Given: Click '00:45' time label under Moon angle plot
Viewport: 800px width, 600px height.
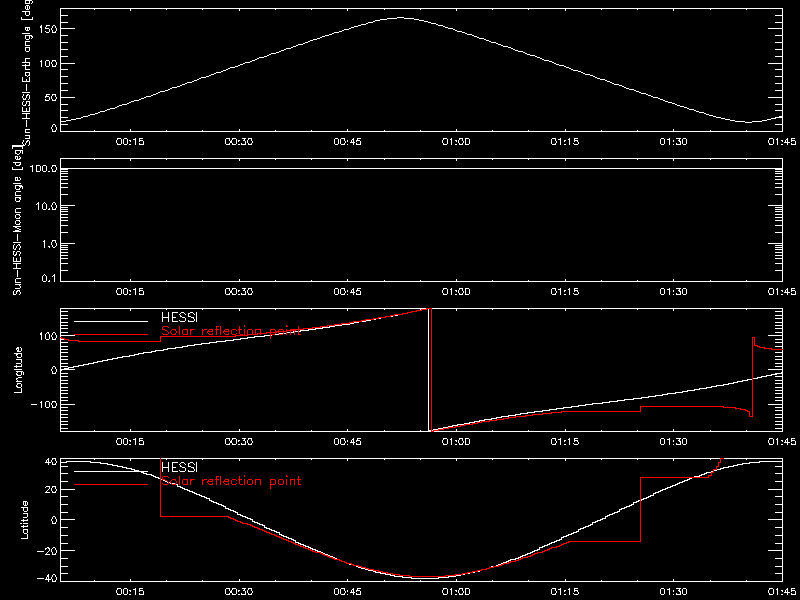Looking at the screenshot, I should 347,292.
